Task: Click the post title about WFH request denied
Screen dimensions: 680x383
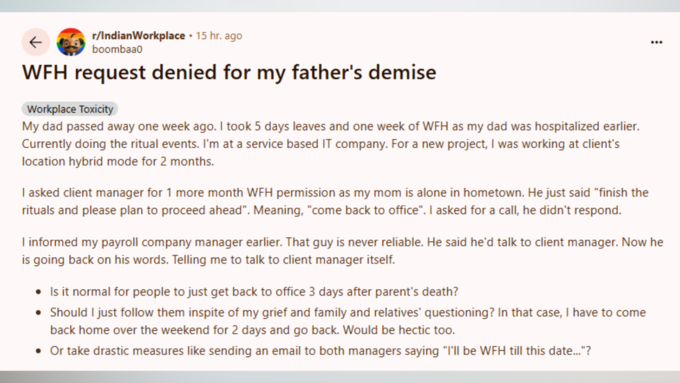Action: [229, 72]
